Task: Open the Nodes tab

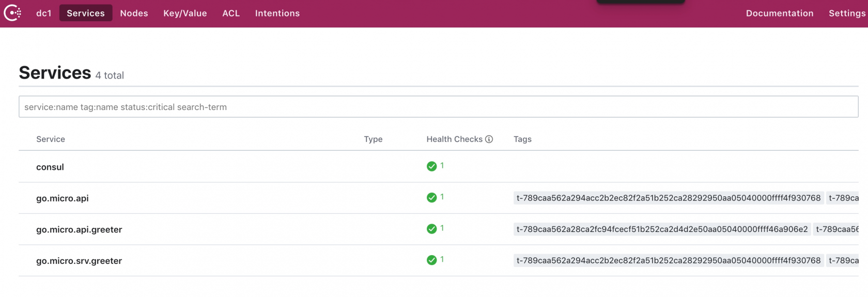Action: (x=134, y=13)
